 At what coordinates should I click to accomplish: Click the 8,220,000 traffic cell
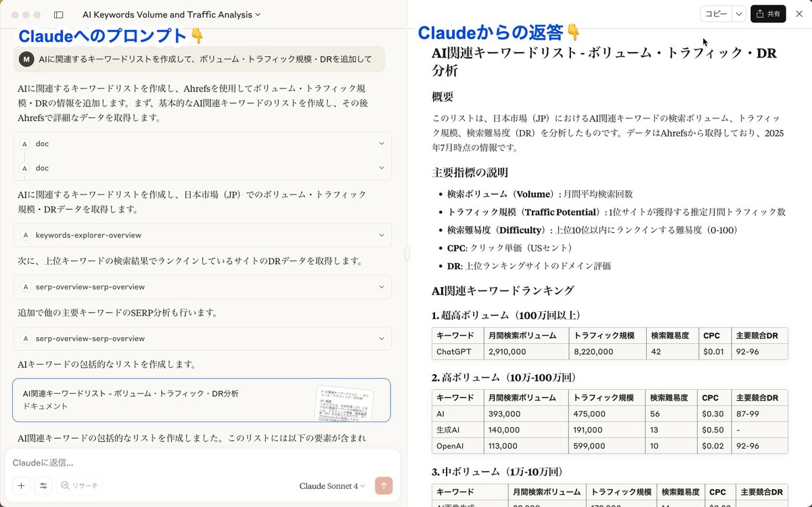[x=607, y=351]
